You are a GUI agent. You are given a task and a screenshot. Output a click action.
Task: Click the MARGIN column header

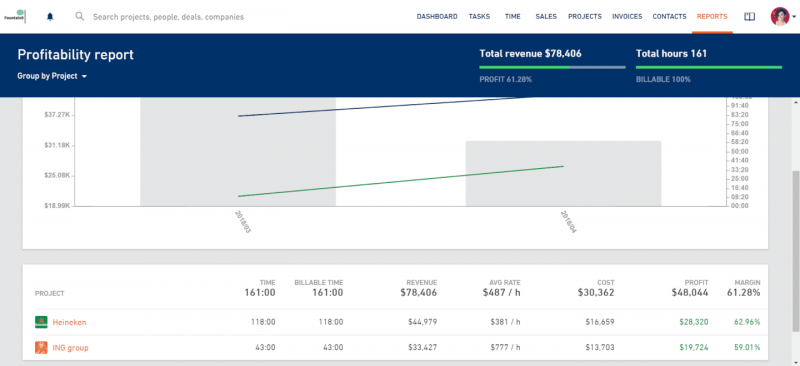747,282
